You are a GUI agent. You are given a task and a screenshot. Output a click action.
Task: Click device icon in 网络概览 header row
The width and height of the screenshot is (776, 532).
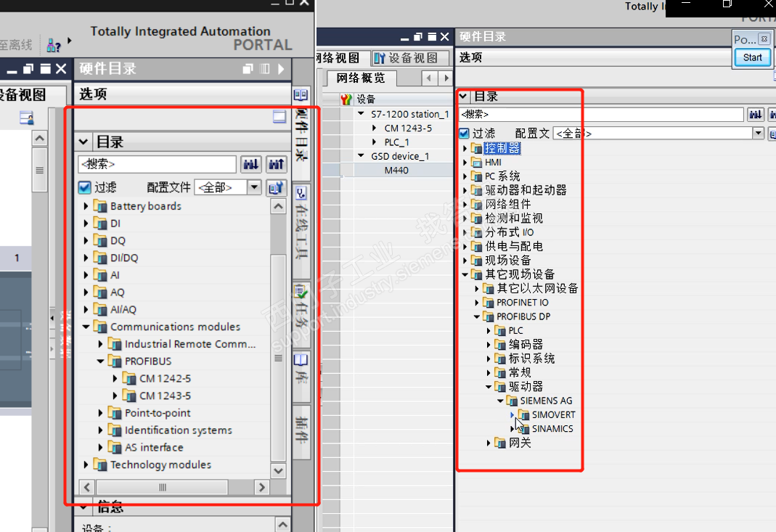pos(346,99)
